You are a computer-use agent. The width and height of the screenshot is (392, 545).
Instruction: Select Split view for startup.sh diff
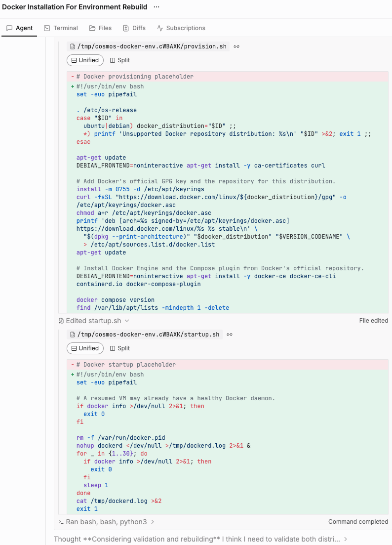pos(120,348)
